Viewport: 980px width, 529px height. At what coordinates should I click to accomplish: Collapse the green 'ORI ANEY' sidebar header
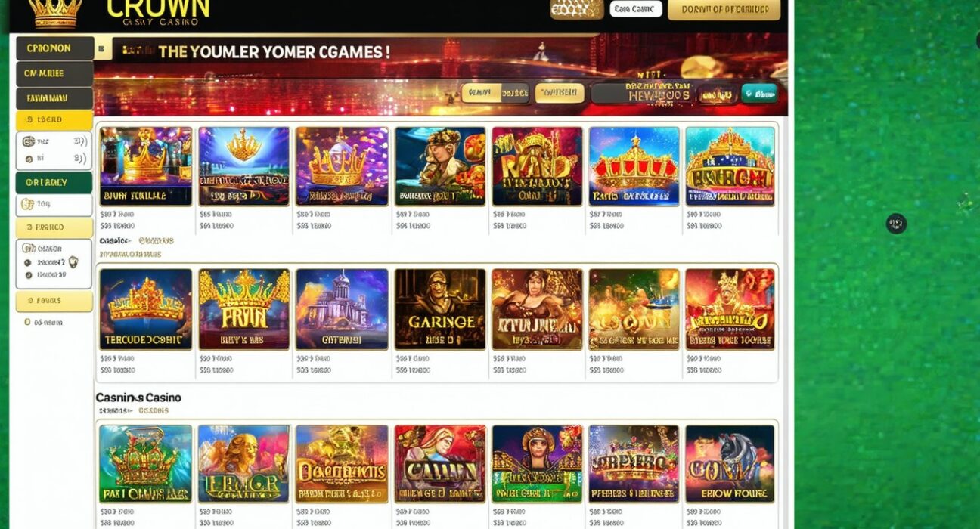click(x=54, y=182)
